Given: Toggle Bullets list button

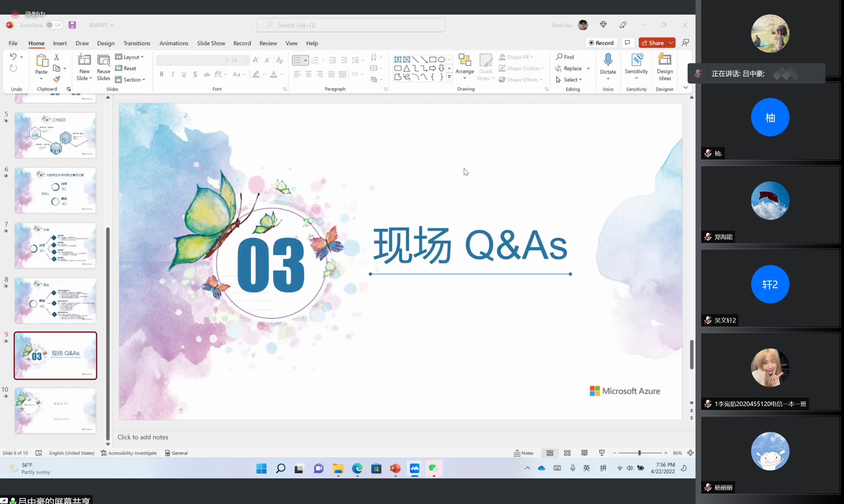Looking at the screenshot, I should pyautogui.click(x=297, y=60).
